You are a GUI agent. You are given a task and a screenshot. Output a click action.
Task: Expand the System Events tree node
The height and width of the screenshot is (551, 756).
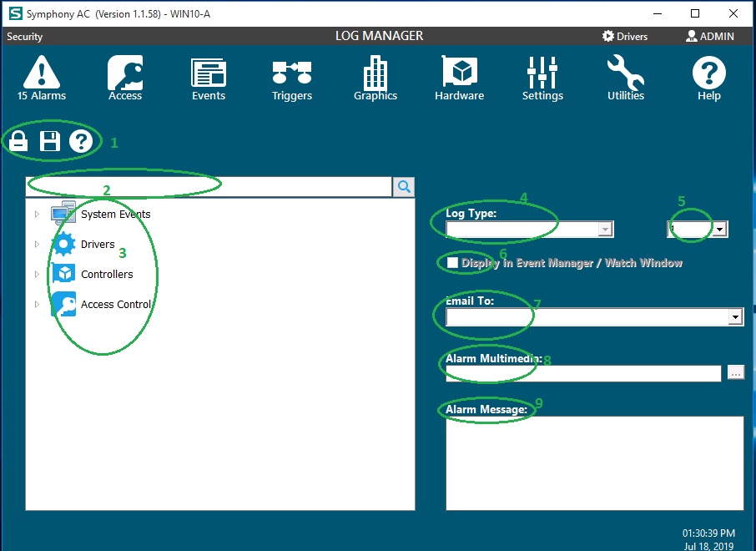(x=37, y=214)
